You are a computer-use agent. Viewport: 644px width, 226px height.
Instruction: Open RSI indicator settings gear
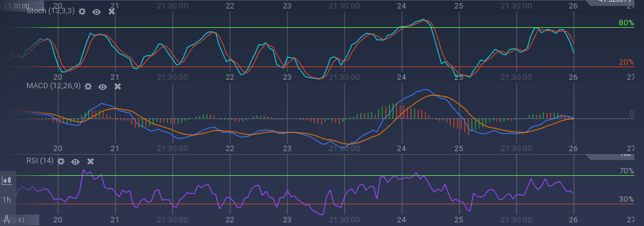click(61, 161)
